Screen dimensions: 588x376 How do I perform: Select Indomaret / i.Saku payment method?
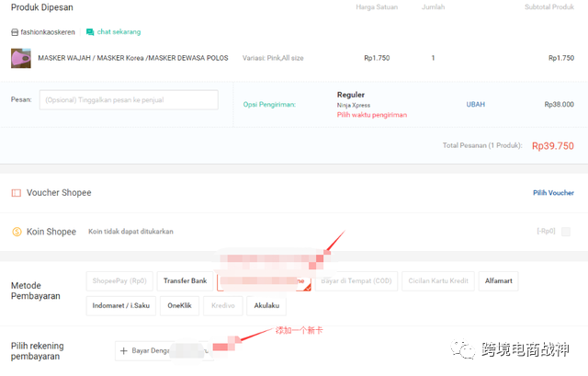point(120,306)
